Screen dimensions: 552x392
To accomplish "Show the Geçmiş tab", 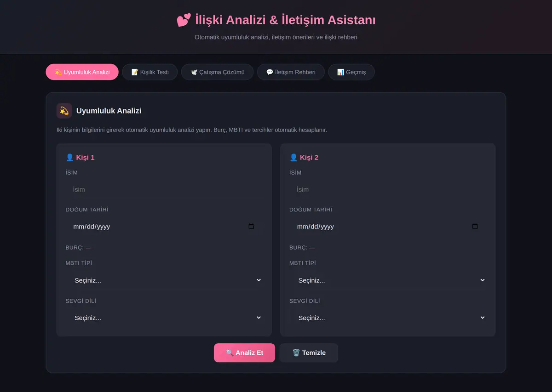I will 351,72.
